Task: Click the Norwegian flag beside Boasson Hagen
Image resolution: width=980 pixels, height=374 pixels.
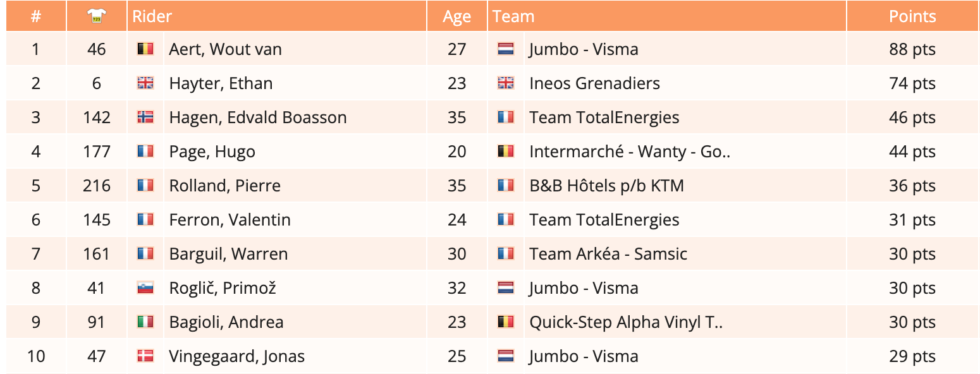Action: click(145, 118)
